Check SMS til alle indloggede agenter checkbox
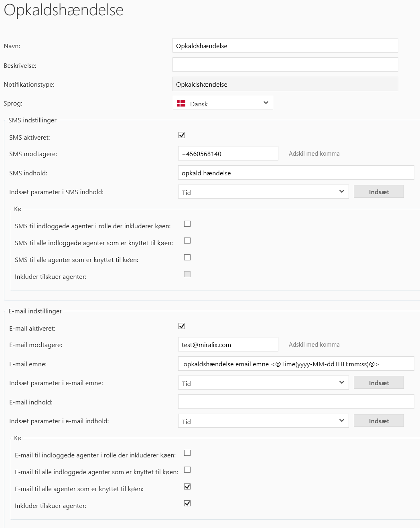Screen dimensions: 420x528 click(x=187, y=241)
